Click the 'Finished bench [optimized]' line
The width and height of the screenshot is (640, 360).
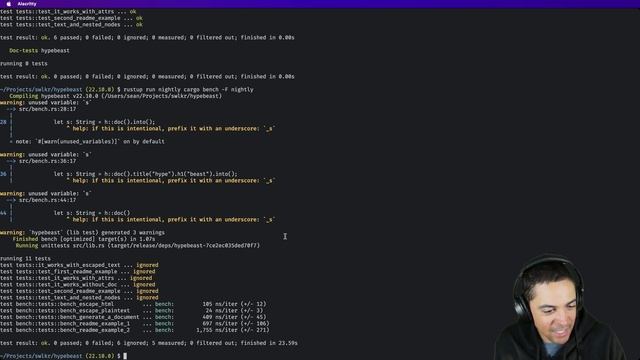click(x=84, y=239)
